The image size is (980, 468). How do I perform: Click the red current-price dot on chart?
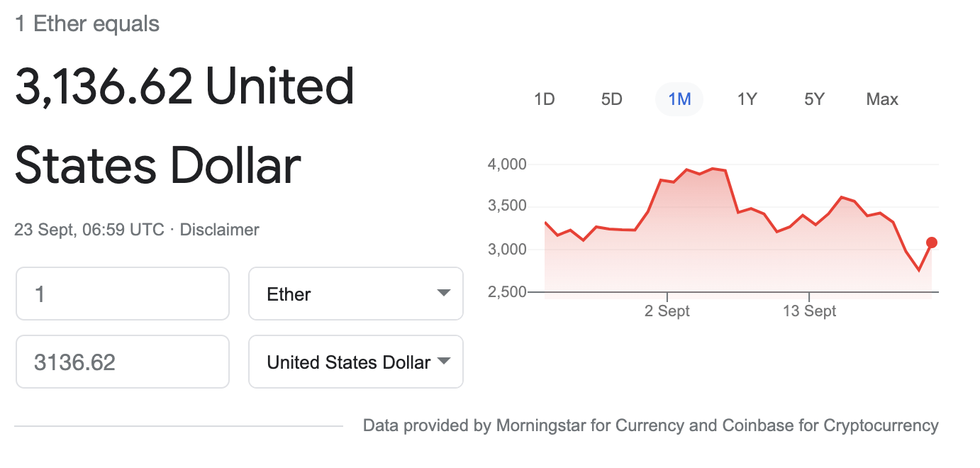coord(932,243)
